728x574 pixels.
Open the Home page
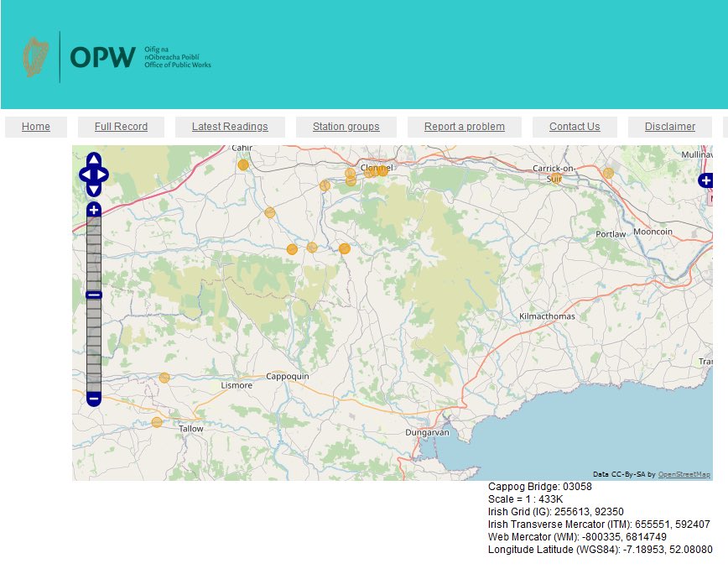[x=35, y=126]
